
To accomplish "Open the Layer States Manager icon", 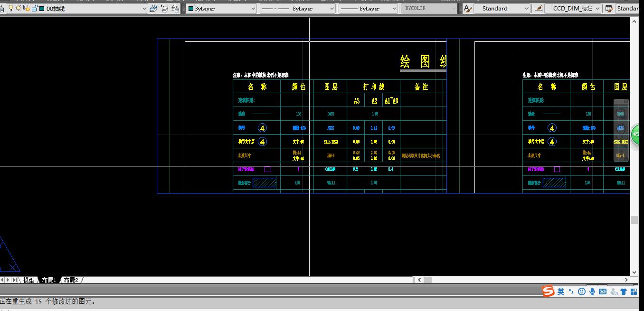I will 175,9.
